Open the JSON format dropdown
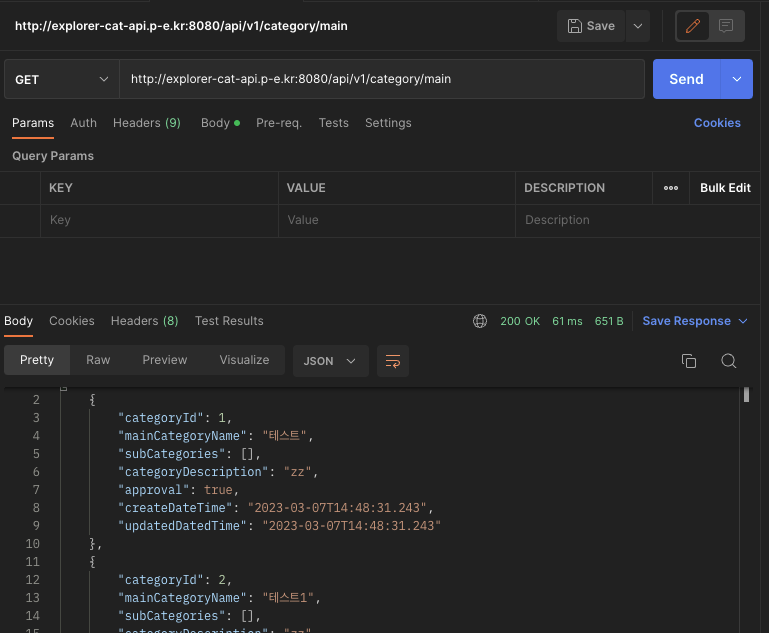Viewport: 769px width, 633px height. (x=331, y=361)
